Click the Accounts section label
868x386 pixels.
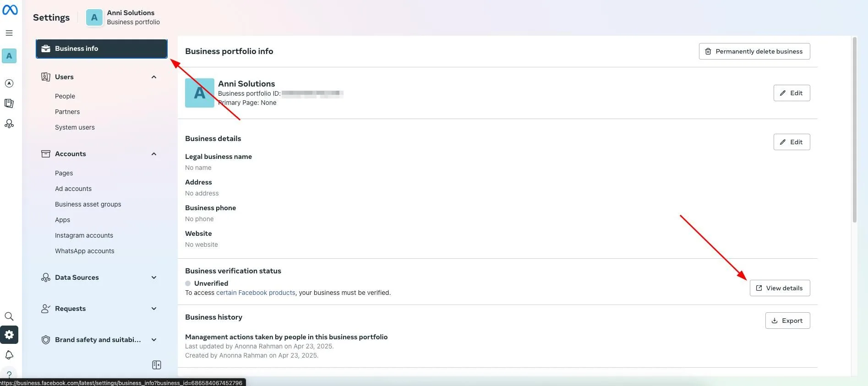tap(71, 154)
